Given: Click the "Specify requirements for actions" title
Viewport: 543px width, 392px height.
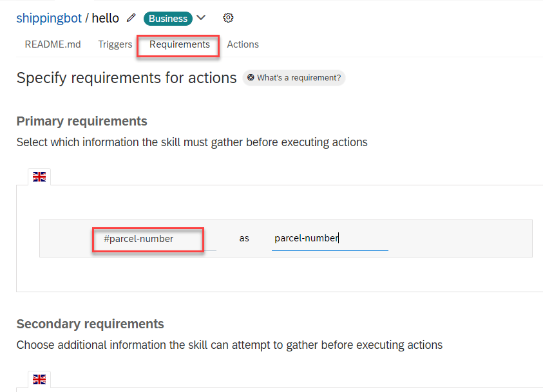Looking at the screenshot, I should (127, 79).
